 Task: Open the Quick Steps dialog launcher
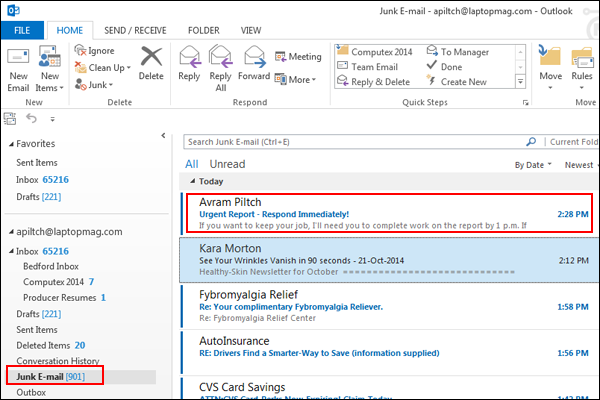click(526, 103)
